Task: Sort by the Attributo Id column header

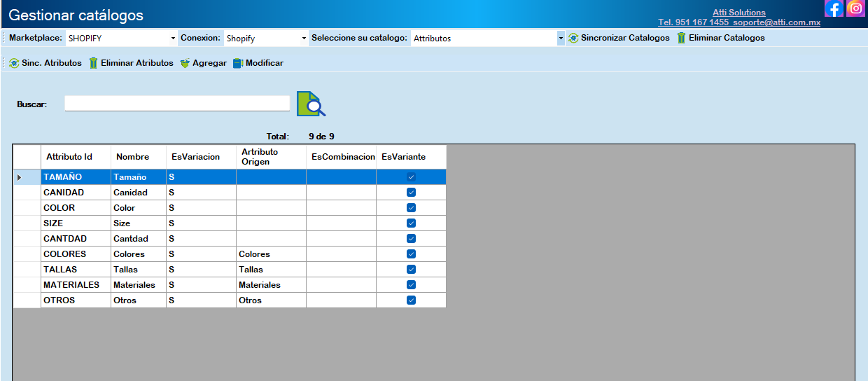Action: pos(69,157)
